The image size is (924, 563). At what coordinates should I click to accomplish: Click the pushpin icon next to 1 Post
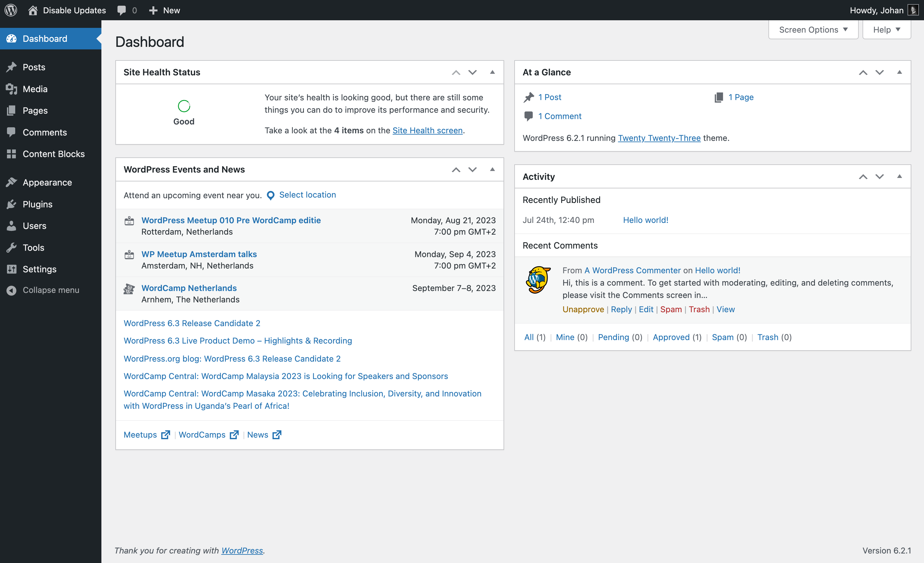click(x=529, y=98)
